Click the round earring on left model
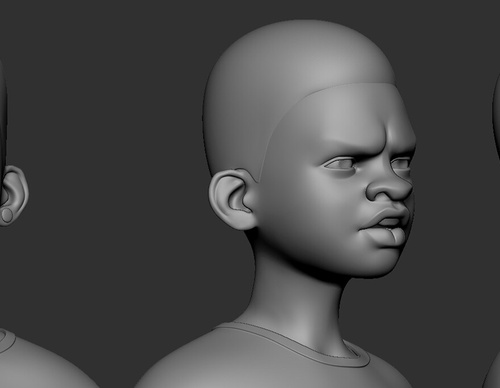This screenshot has height=388, width=500. 7,215
